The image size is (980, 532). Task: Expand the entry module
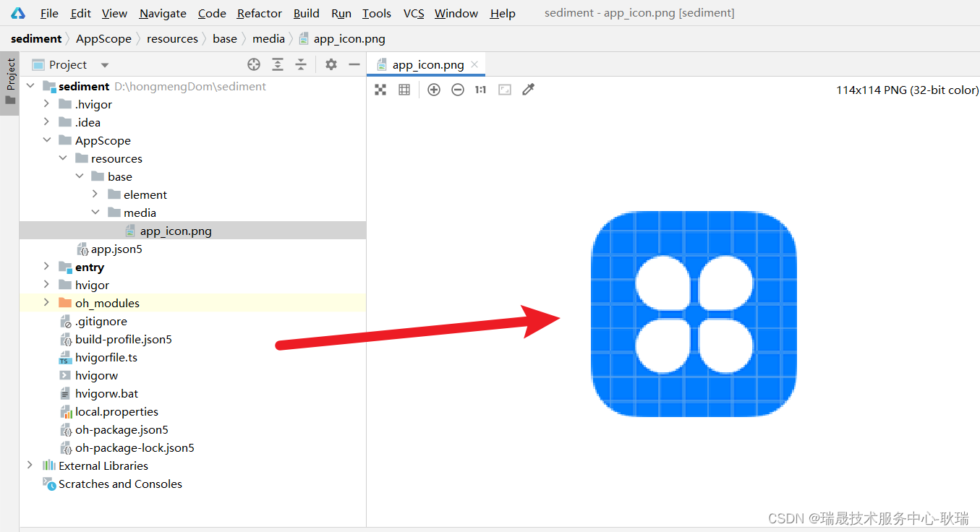pos(47,267)
